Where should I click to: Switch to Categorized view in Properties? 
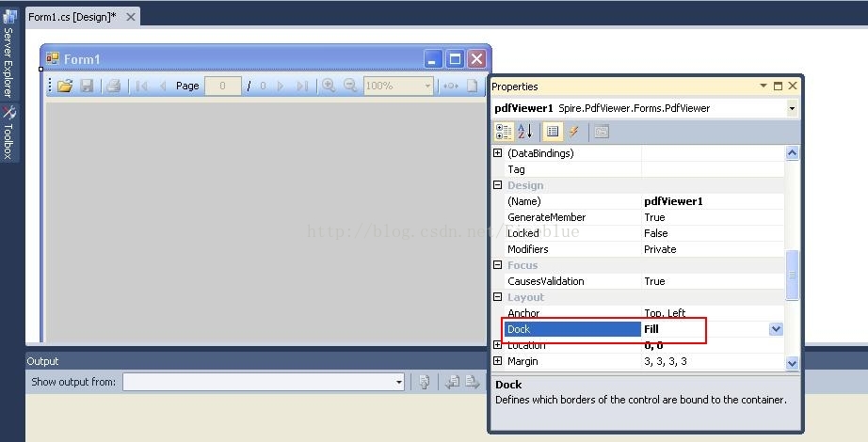tap(505, 132)
